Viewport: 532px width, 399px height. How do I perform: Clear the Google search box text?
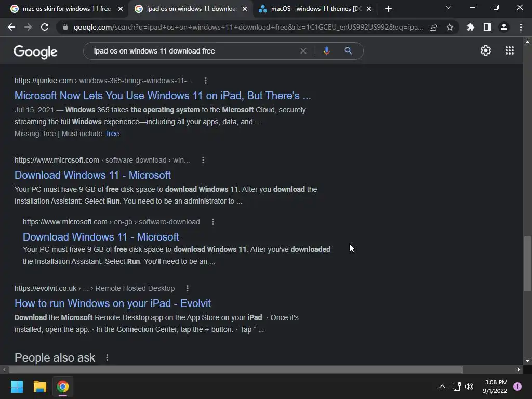(303, 51)
